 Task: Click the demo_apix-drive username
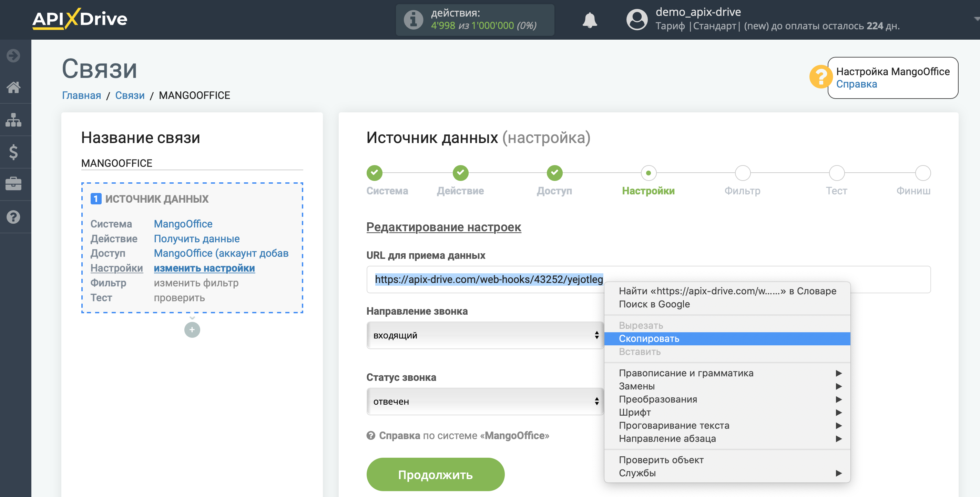coord(698,12)
